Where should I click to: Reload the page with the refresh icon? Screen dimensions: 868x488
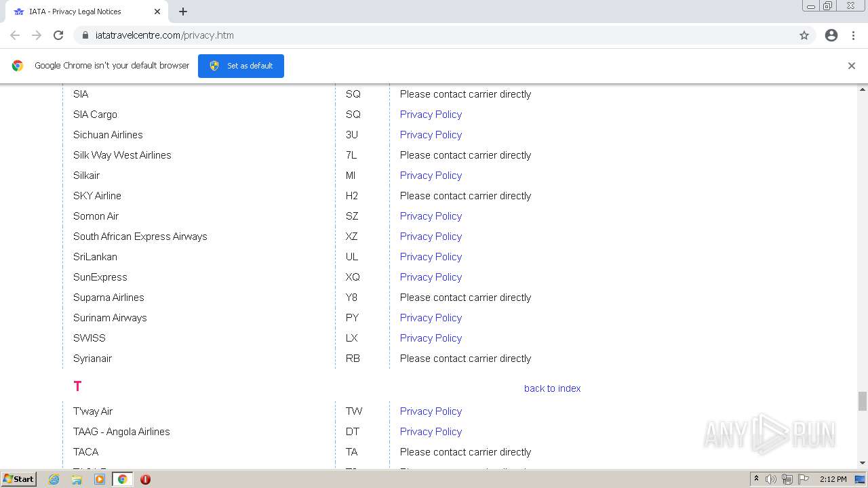coord(58,35)
